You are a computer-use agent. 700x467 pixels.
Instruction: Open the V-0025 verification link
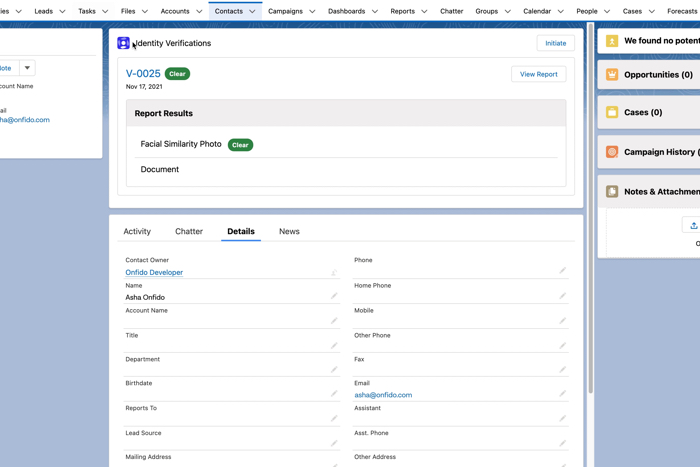[x=143, y=74]
